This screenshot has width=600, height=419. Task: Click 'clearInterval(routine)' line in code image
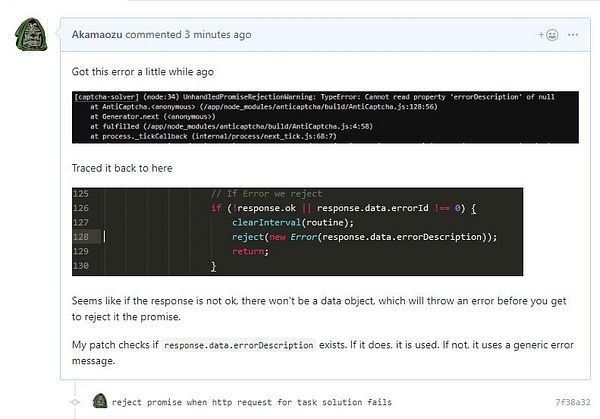(x=292, y=222)
